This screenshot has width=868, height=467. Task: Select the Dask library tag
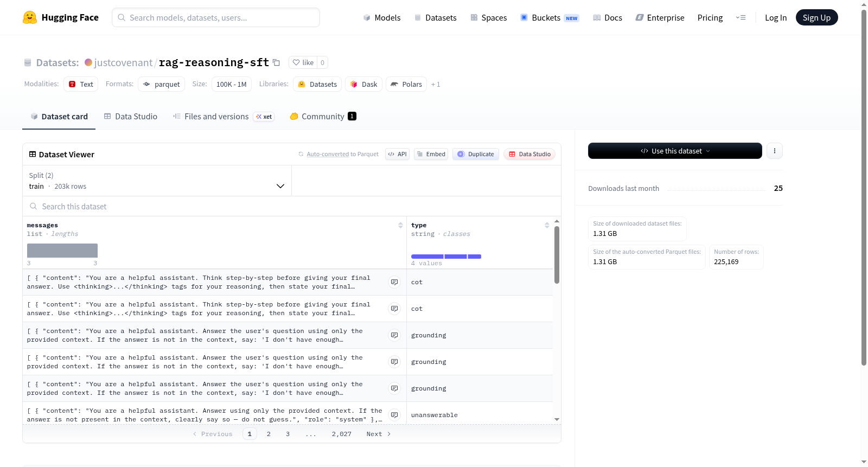click(363, 84)
